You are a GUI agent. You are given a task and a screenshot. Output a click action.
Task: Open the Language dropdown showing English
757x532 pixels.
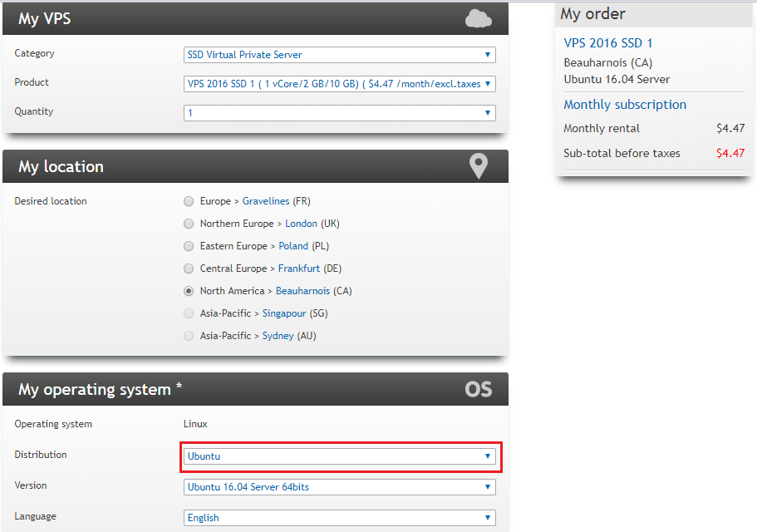coord(339,518)
